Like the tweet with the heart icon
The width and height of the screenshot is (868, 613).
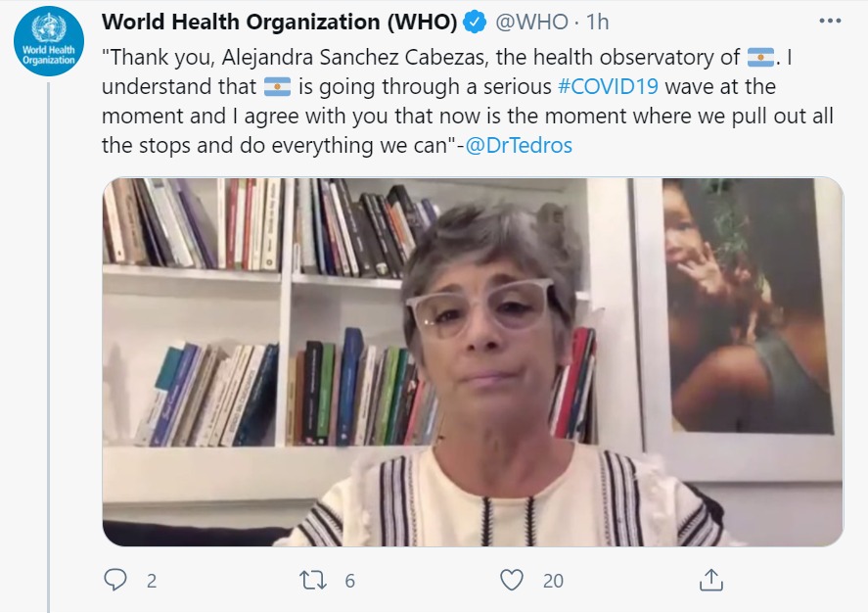[x=512, y=580]
